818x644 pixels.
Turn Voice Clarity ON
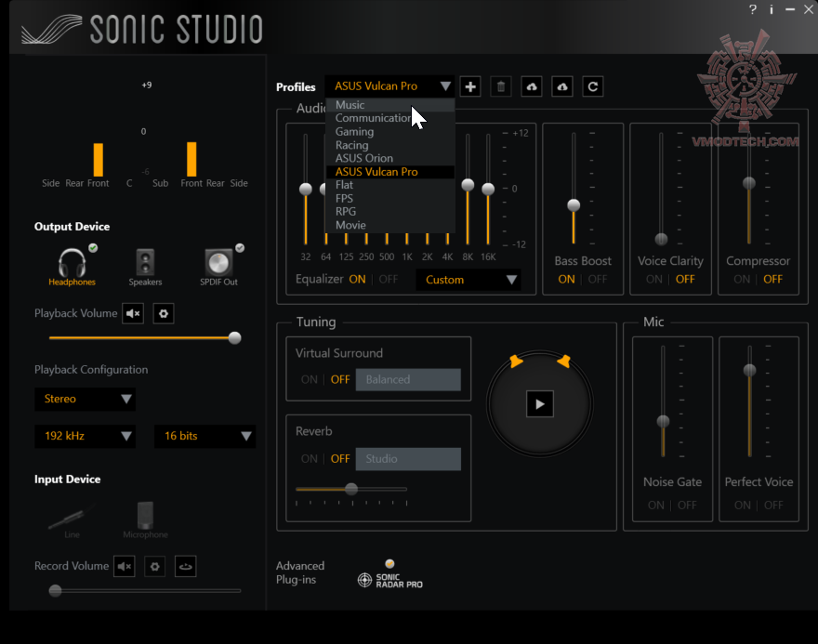coord(654,280)
